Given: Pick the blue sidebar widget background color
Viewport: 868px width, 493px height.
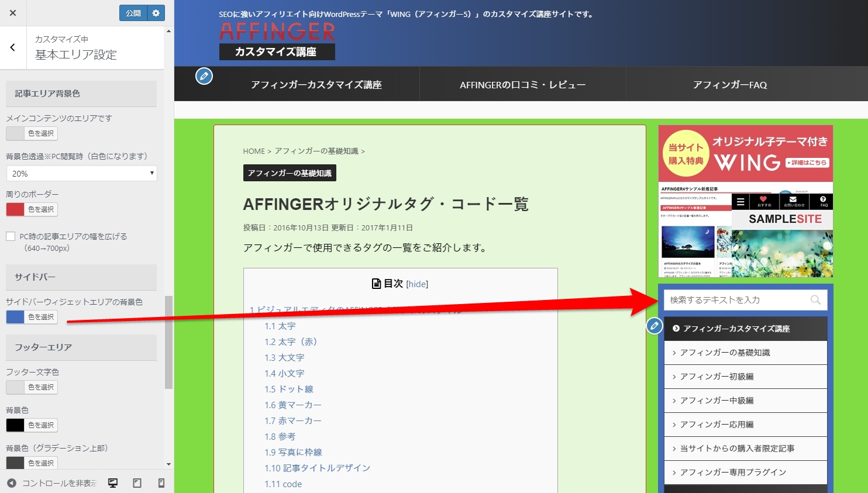Looking at the screenshot, I should coord(32,317).
